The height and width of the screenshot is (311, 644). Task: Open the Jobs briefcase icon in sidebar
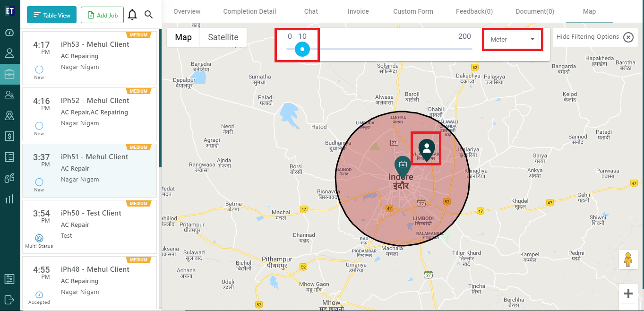click(9, 74)
